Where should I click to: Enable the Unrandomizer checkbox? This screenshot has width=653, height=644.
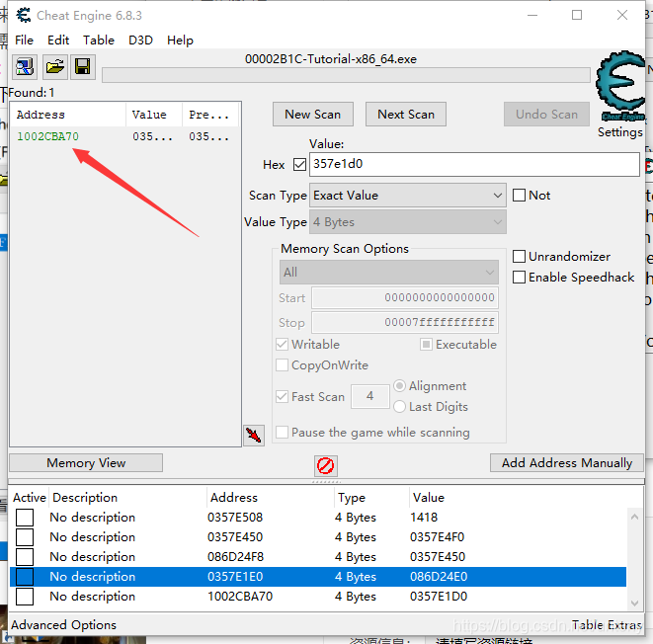519,257
